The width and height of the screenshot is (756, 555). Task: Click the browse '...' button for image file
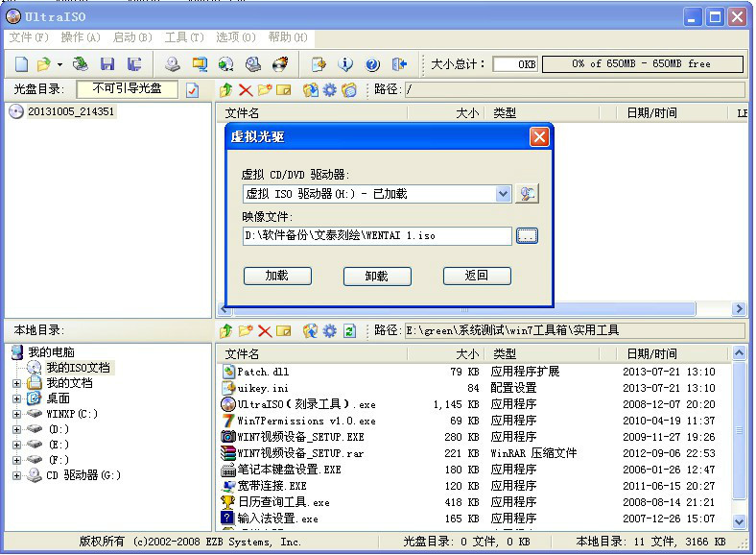[x=527, y=236]
